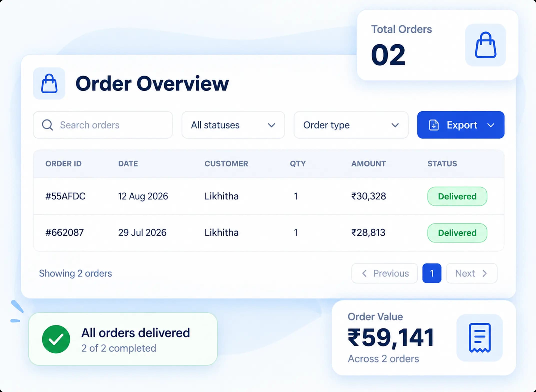Select page 1 in pagination

point(432,273)
